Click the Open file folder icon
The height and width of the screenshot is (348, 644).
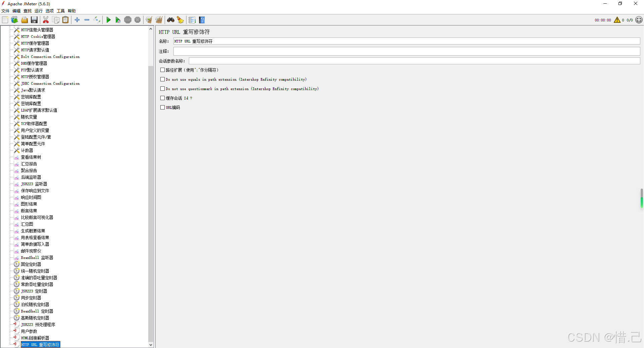[x=24, y=20]
